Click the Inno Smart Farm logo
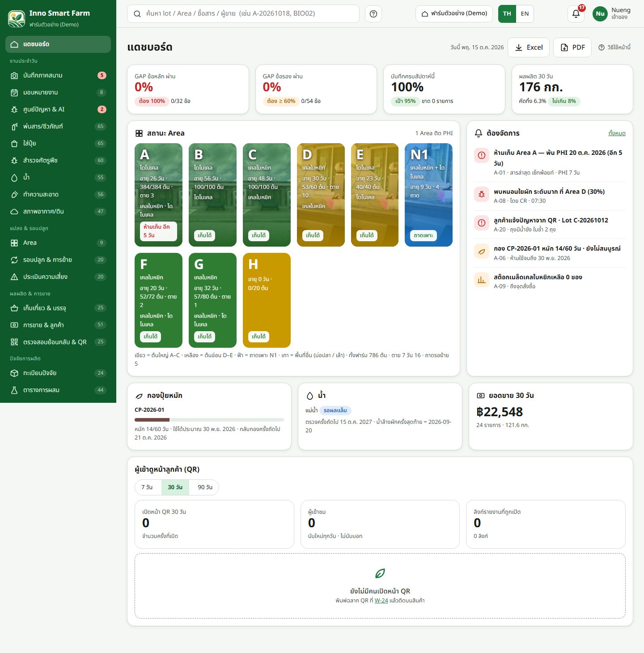Viewport: 644px width, 653px height. pos(17,18)
